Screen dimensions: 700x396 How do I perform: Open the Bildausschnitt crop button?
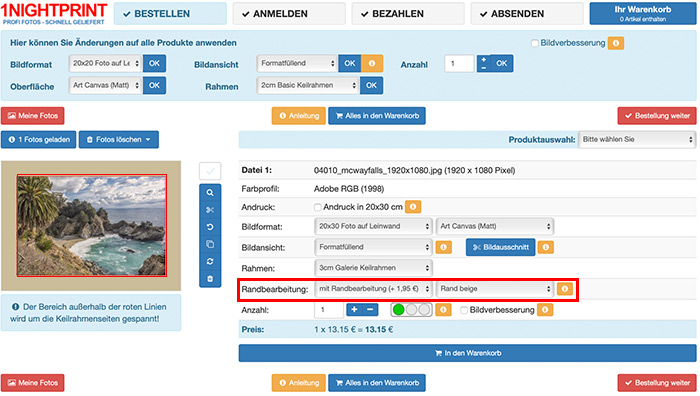click(500, 247)
